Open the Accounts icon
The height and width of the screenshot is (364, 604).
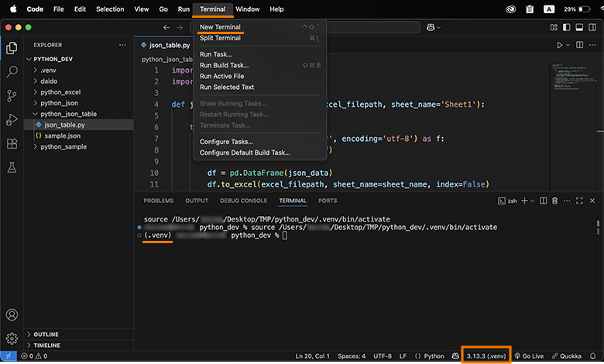click(12, 315)
